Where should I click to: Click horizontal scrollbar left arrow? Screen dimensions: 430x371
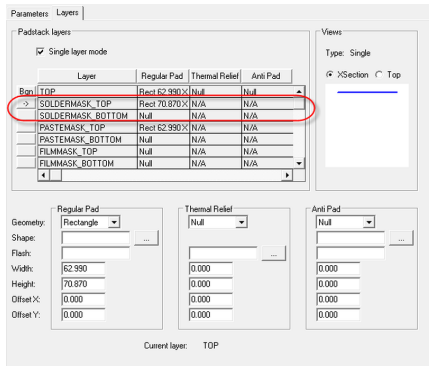tap(43, 175)
